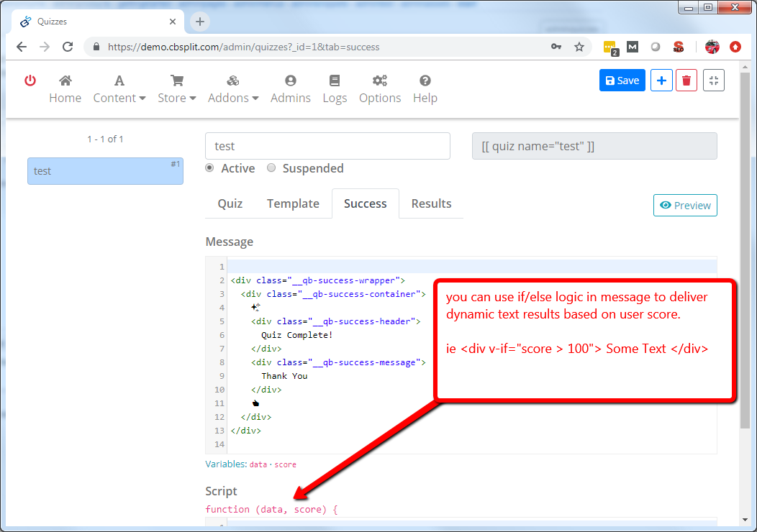Click the fullscreen compress icon button
The image size is (757, 532).
point(713,81)
